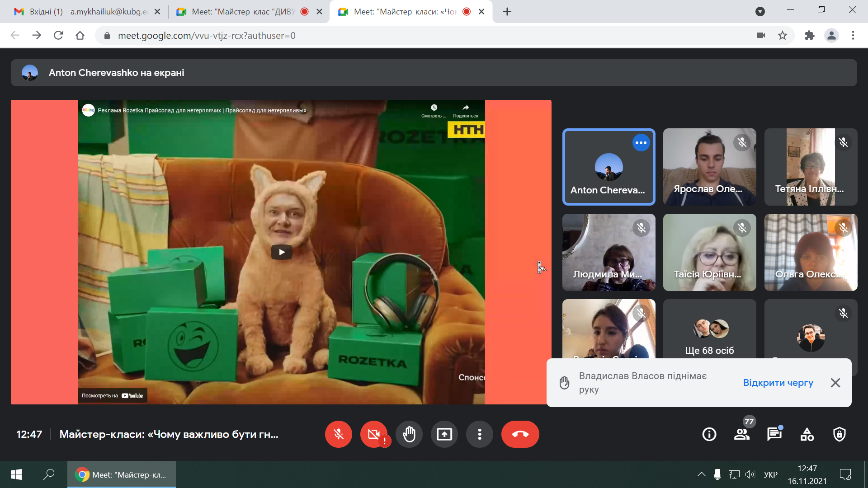Switch to the 'ДИВУ' Meet tab
Viewport: 868px width, 488px height.
(244, 12)
